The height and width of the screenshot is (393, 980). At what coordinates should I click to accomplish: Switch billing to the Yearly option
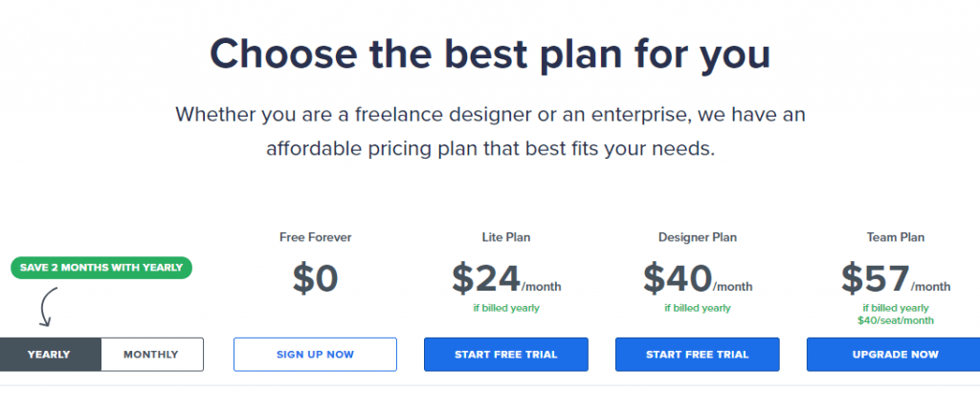49,354
